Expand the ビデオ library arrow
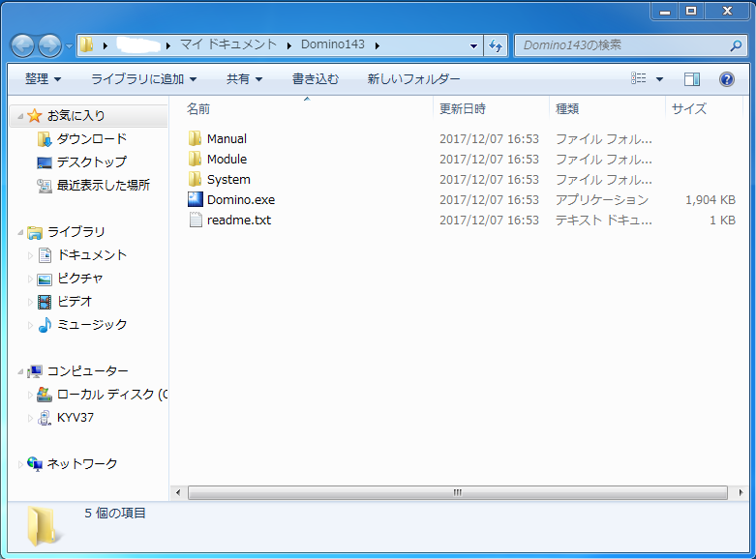The image size is (756, 559). tap(30, 302)
